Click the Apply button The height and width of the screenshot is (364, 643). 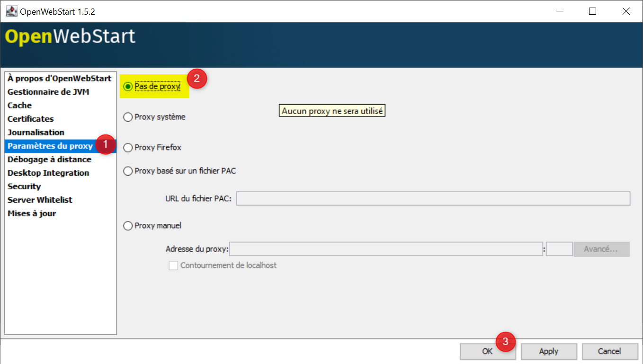[549, 351]
